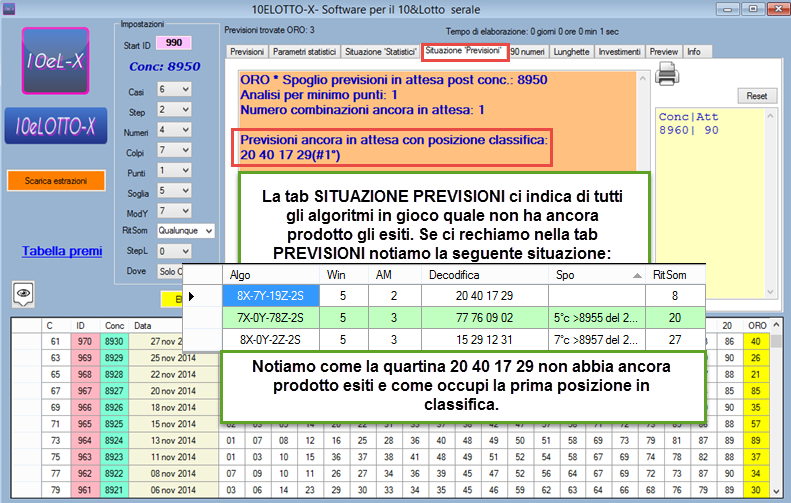
Task: Select algorithm row 7X-0Y-78Z-2S
Action: pyautogui.click(x=271, y=318)
